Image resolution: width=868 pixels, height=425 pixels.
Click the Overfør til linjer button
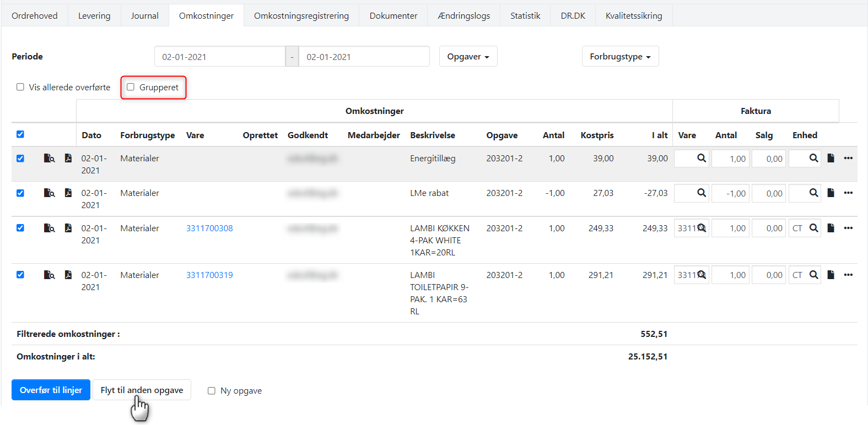coord(51,390)
